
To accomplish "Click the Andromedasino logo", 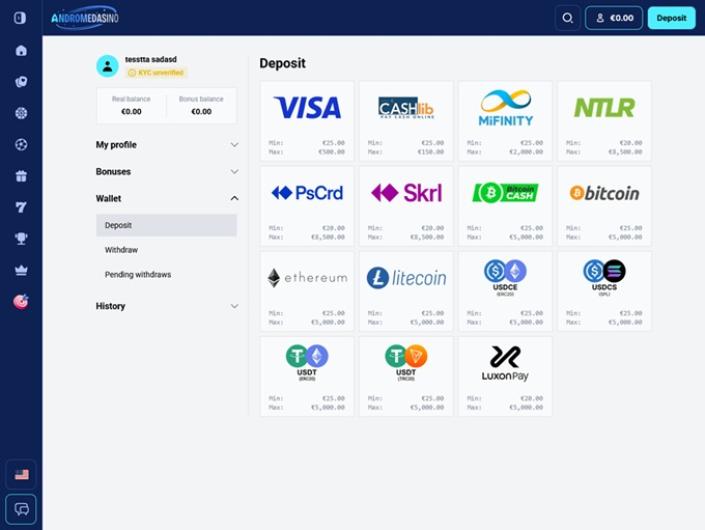I will 85,18.
